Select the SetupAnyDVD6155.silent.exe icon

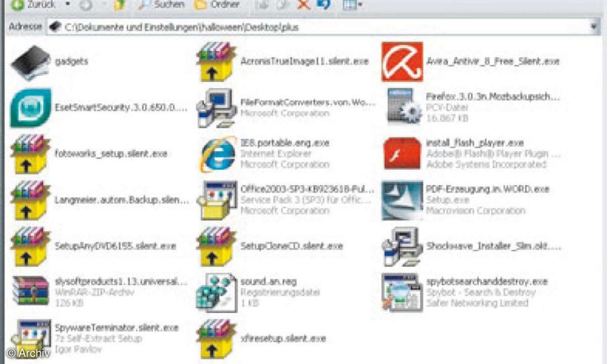click(30, 246)
